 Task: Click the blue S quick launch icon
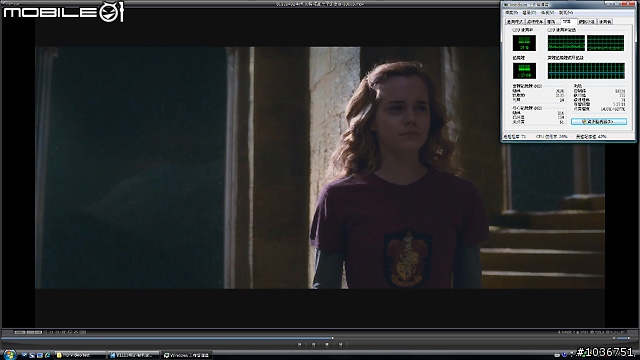coord(32,356)
